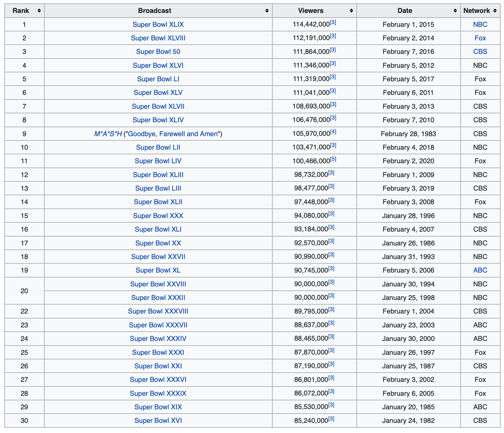Open Super Bowl LIII link

158,188
